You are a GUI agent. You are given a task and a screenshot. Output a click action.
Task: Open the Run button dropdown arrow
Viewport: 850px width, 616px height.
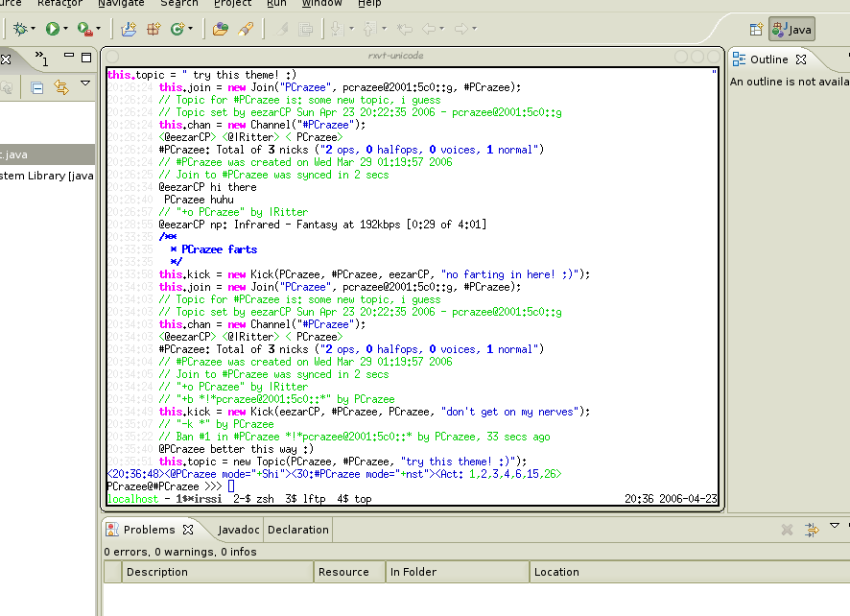[66, 30]
